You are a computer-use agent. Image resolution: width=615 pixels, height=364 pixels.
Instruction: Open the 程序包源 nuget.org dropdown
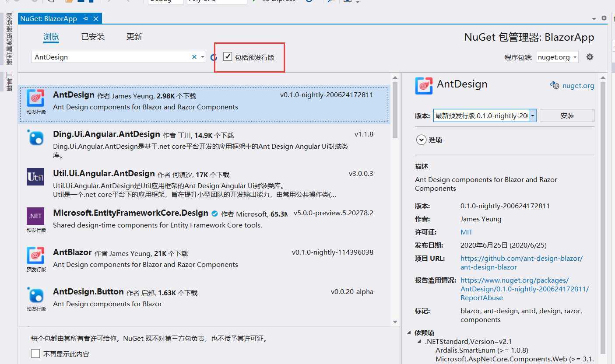(x=557, y=57)
